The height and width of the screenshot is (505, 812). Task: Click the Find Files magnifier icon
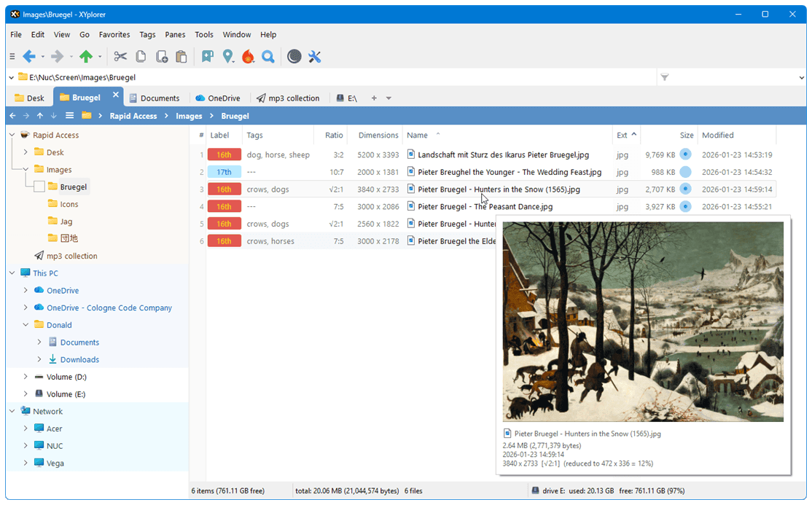pos(268,56)
